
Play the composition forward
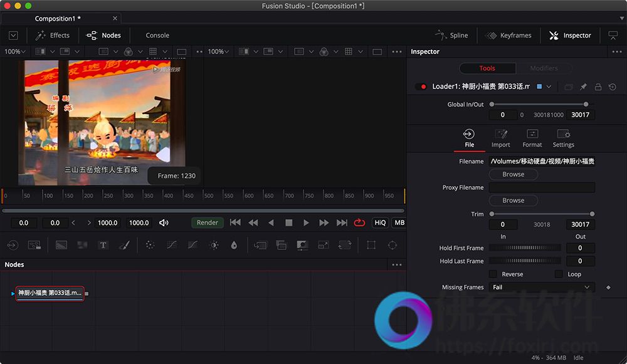coord(306,222)
